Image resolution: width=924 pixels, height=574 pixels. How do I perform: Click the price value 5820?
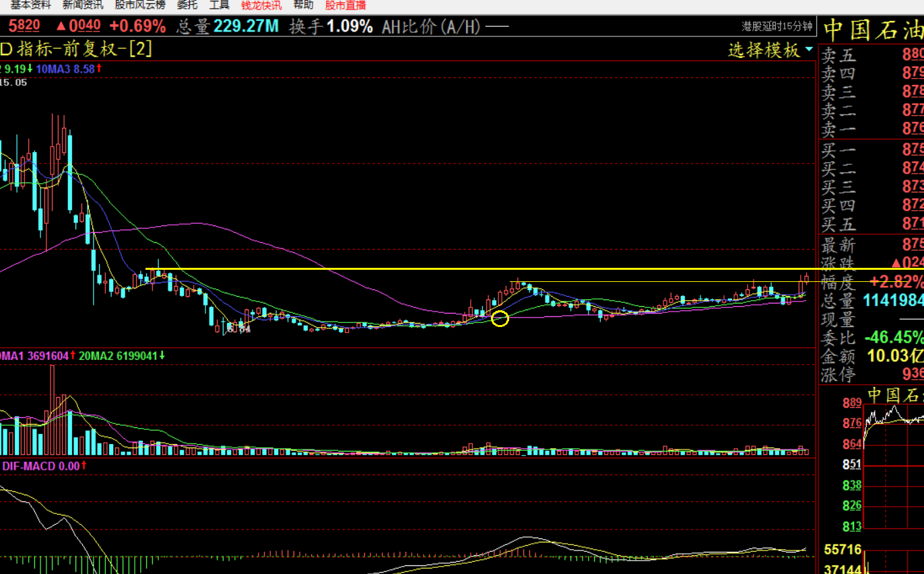[25, 27]
